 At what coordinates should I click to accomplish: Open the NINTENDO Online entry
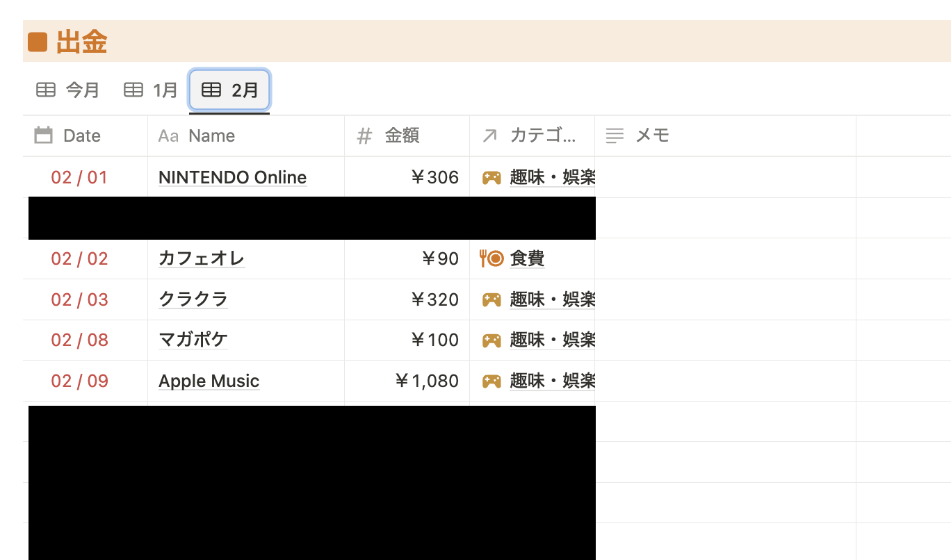pyautogui.click(x=232, y=177)
